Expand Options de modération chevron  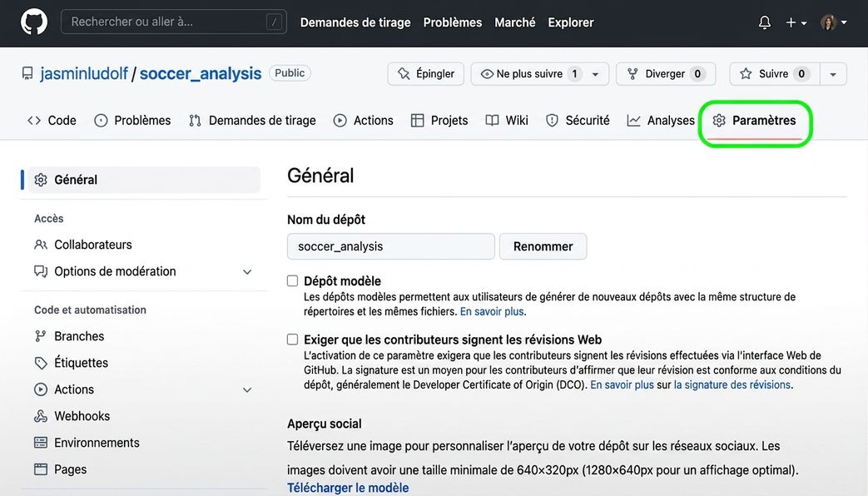[247, 272]
